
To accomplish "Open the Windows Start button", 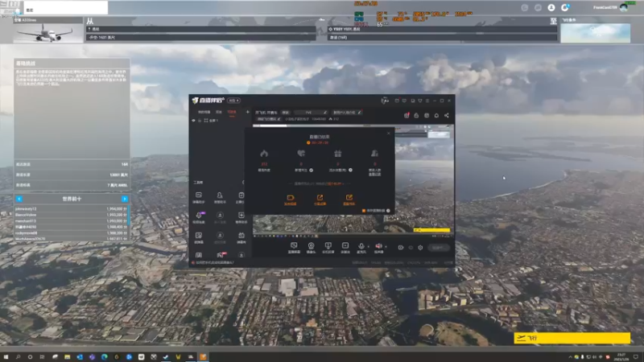I will coord(6,357).
